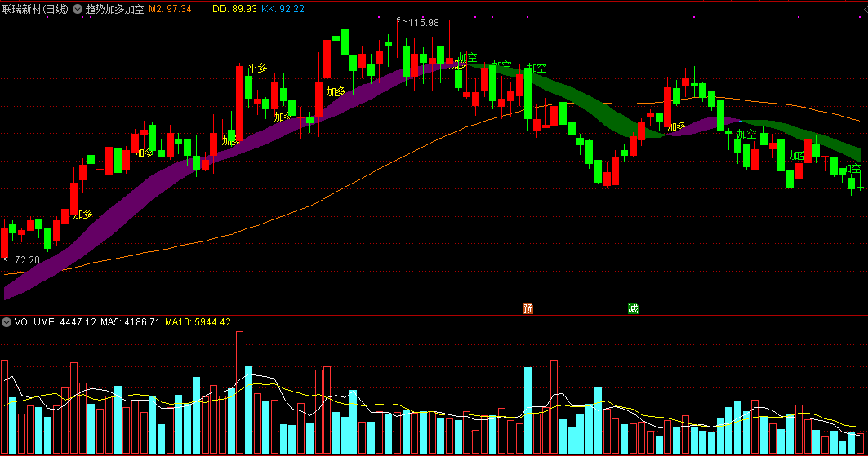This screenshot has height=456, width=868.
Task: Expand the VOLUME indicator dropdown arrow
Action: (7, 322)
